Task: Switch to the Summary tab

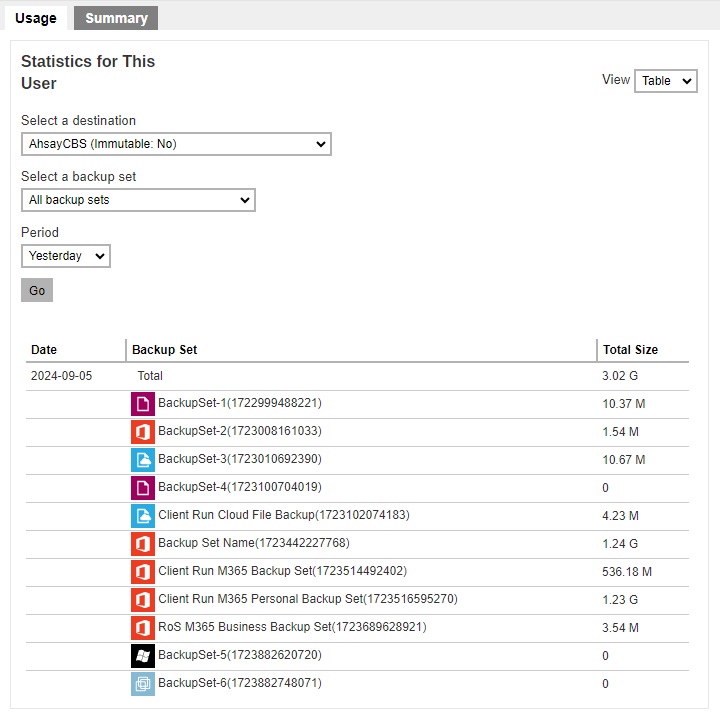Action: pos(116,18)
